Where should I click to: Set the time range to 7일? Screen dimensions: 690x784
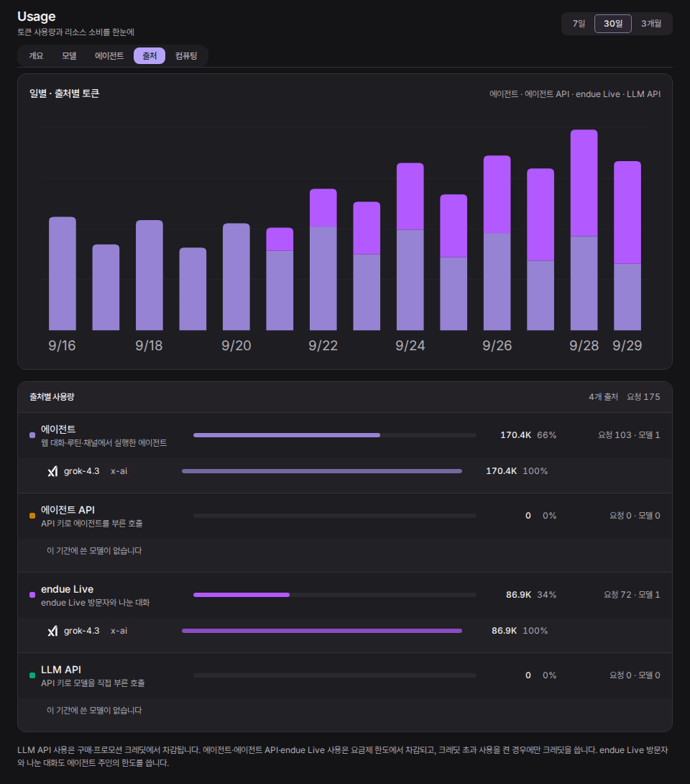pyautogui.click(x=579, y=24)
